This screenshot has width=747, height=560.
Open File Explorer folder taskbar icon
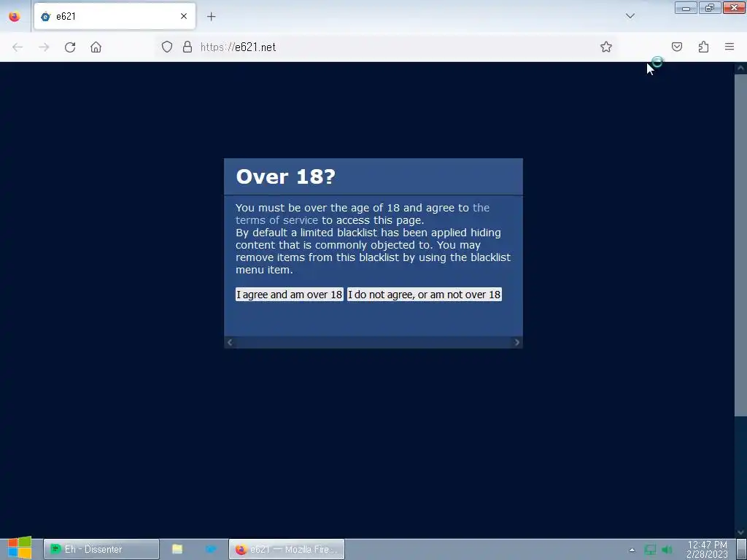tap(177, 549)
